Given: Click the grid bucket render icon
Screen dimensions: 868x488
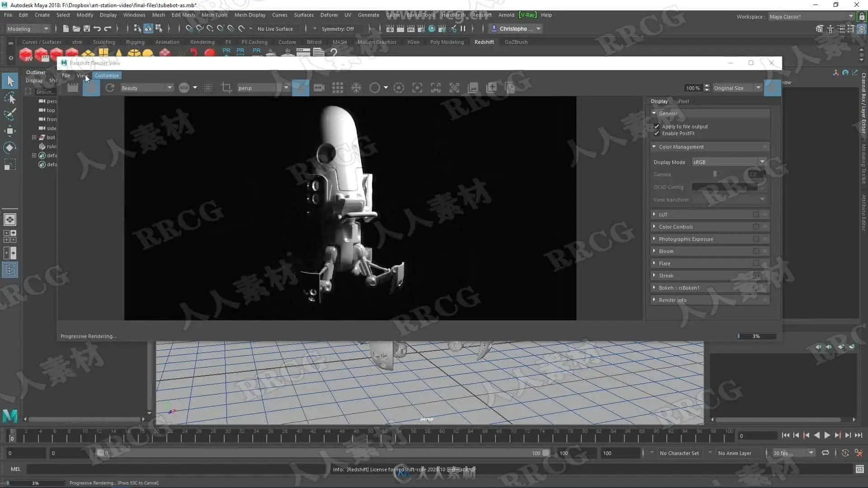Looking at the screenshot, I should tap(338, 88).
